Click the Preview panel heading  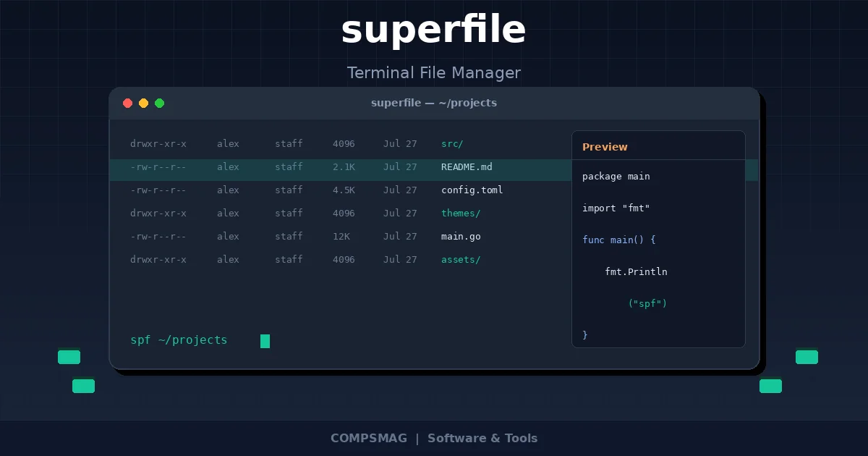pos(605,147)
